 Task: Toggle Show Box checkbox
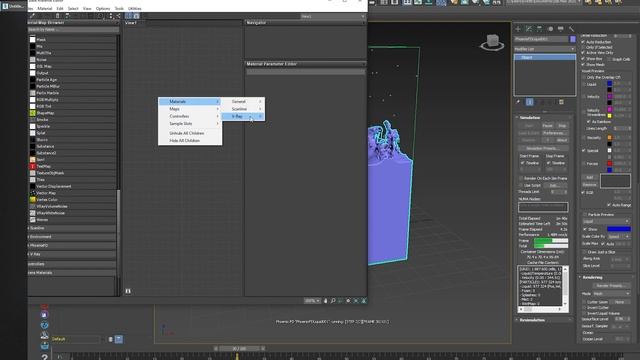[583, 59]
